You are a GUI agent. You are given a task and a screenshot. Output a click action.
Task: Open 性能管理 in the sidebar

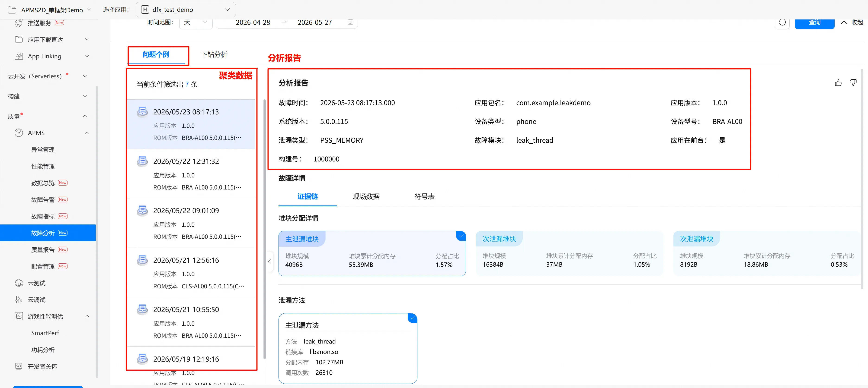click(x=43, y=166)
